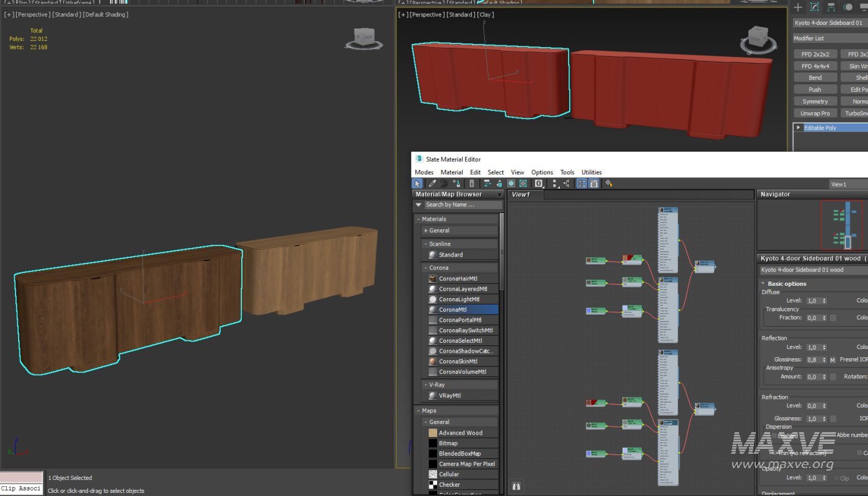868x496 pixels.
Task: Select the eyedropper pick material tool
Action: coord(432,184)
